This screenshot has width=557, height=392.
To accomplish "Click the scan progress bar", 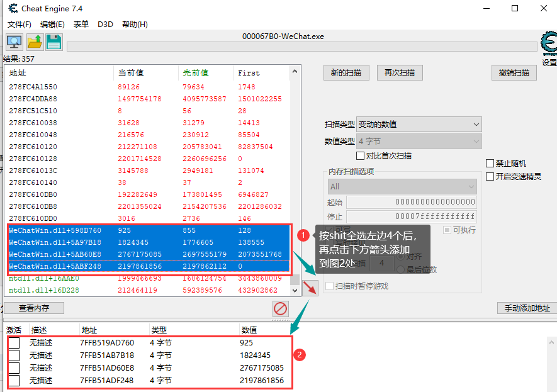I will pyautogui.click(x=302, y=47).
